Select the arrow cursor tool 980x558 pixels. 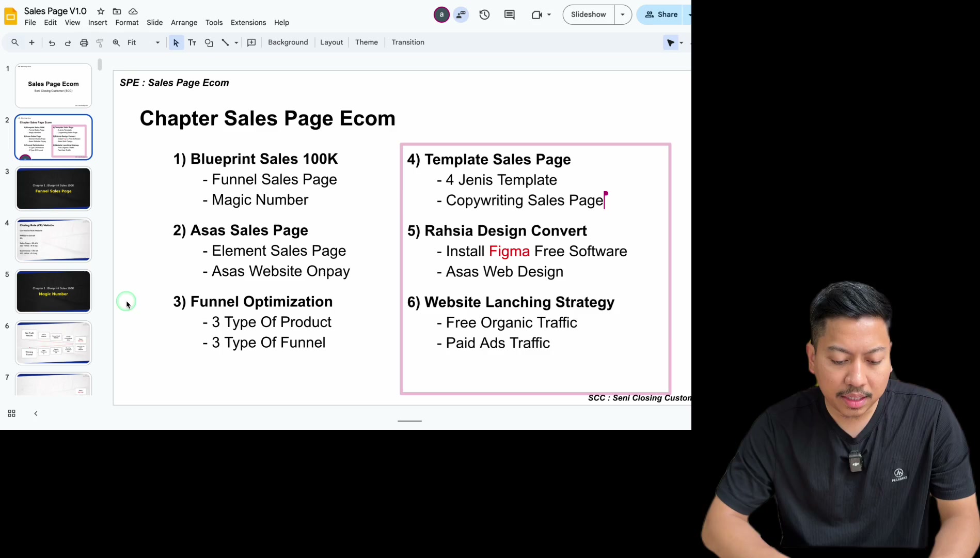[176, 43]
